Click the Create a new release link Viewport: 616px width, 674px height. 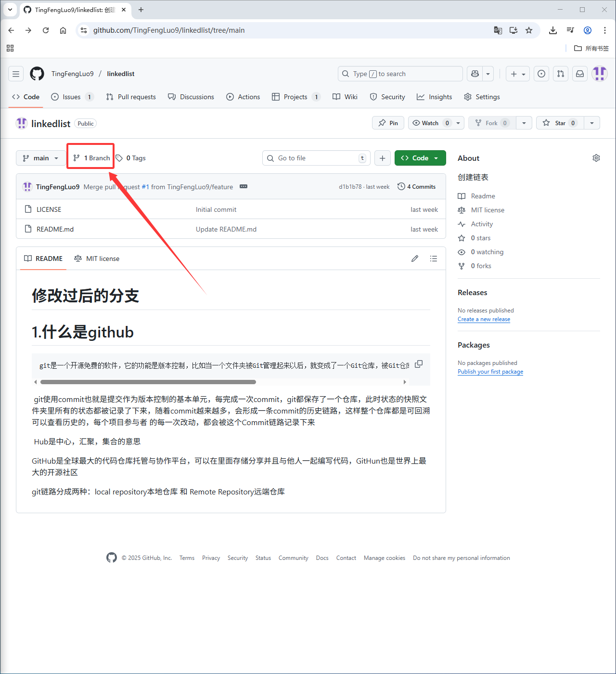click(484, 319)
